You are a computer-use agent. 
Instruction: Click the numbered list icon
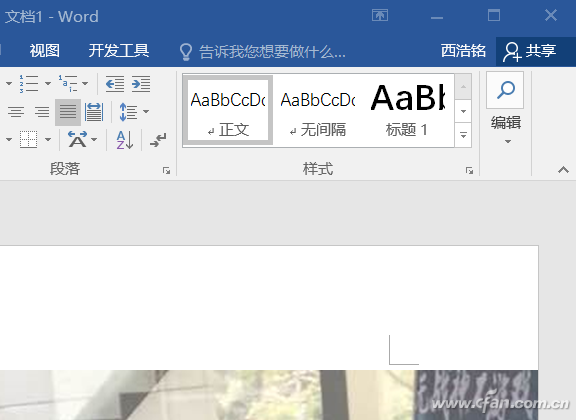pyautogui.click(x=29, y=83)
